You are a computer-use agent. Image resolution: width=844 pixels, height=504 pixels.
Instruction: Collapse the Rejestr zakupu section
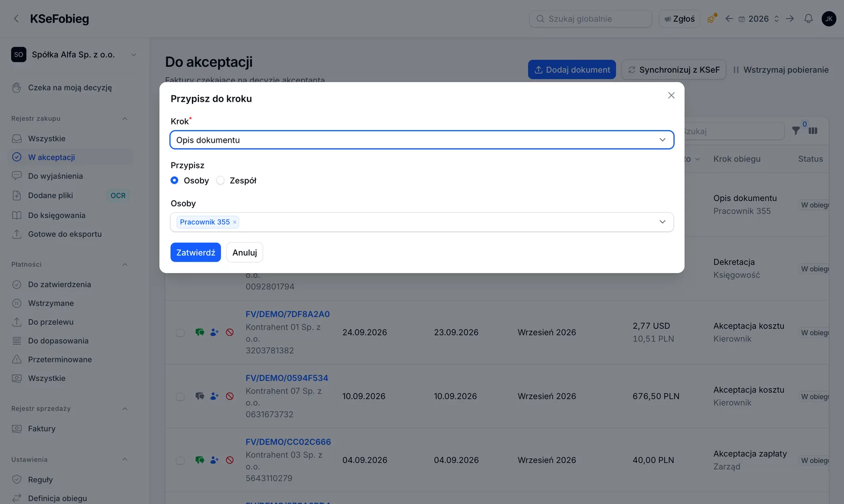coord(125,119)
